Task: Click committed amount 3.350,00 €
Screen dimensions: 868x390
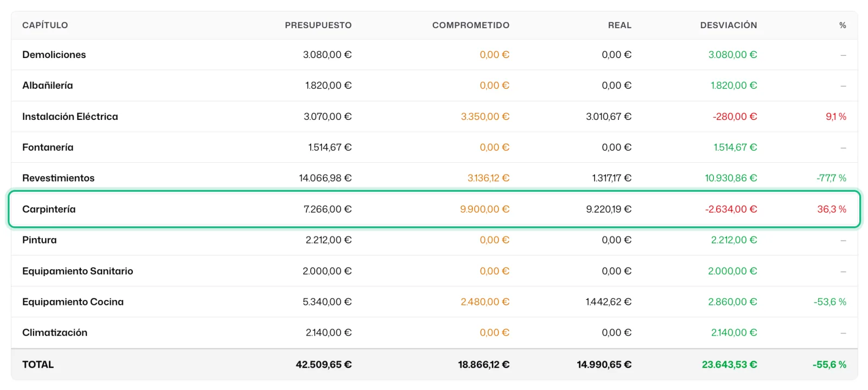Action: [x=485, y=117]
